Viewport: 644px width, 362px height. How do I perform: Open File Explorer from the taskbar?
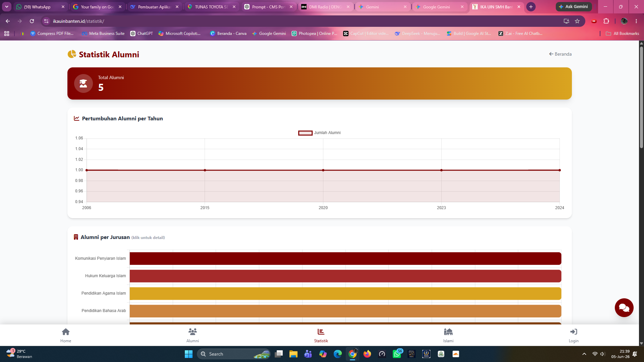point(293,354)
